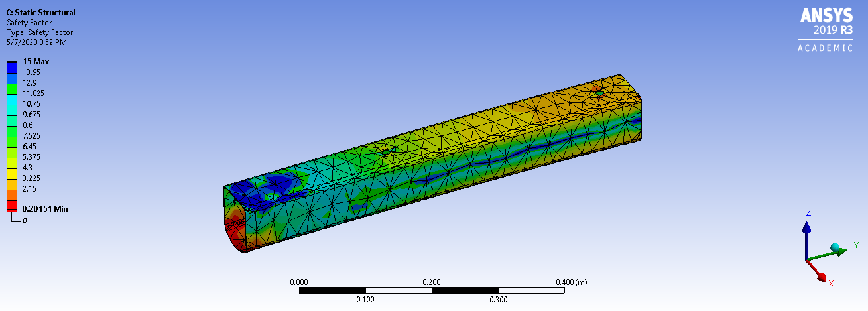Select legend band between 5.375 and 4.3
Screen dimensions: 868x311
(12, 162)
